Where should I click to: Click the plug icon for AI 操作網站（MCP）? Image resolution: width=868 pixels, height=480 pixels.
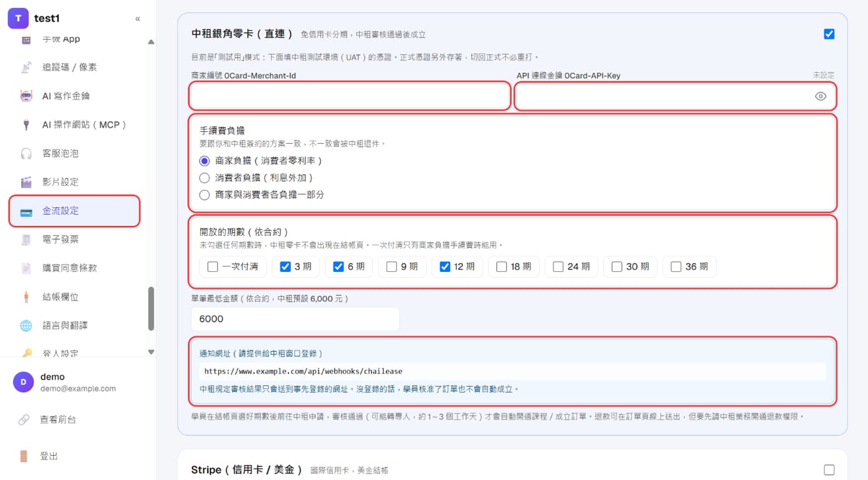26,125
